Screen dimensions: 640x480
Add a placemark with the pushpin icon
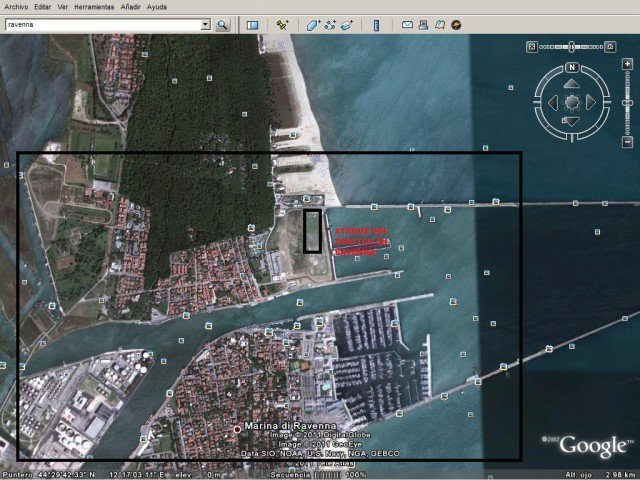283,24
